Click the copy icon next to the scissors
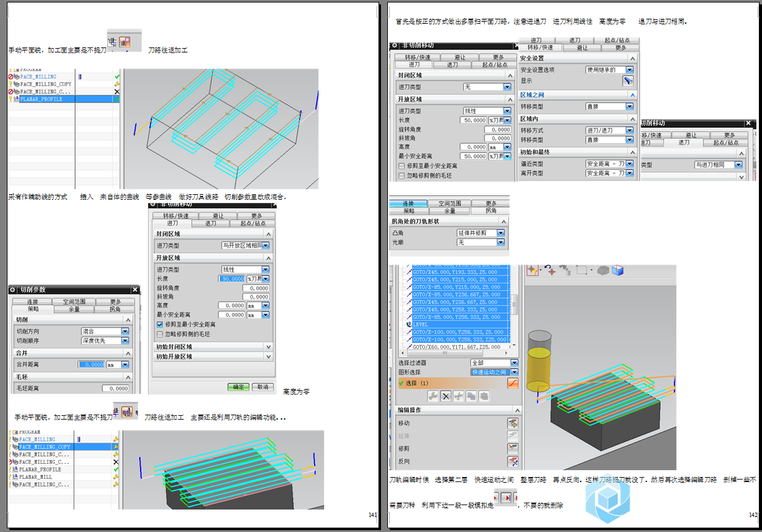 coord(470,396)
